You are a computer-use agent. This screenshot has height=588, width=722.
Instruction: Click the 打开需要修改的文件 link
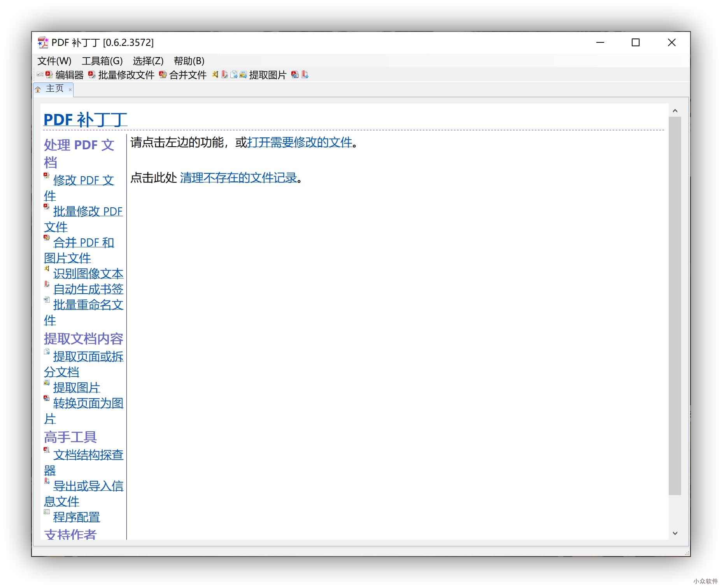[x=300, y=142]
